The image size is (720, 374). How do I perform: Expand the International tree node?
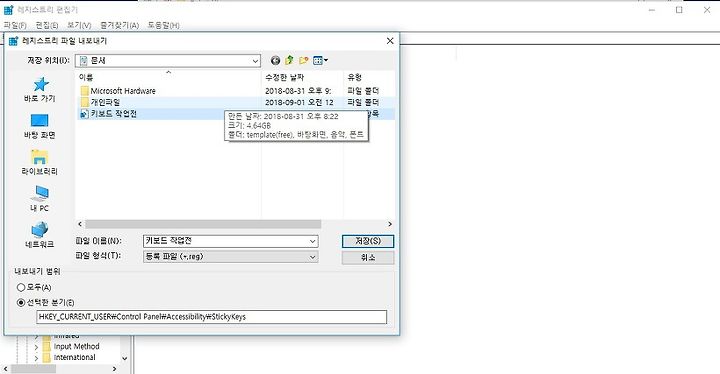pos(36,358)
